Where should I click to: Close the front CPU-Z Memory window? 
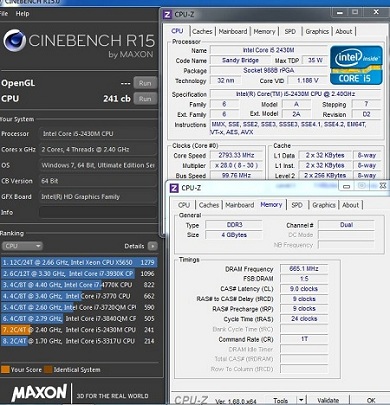(383, 186)
